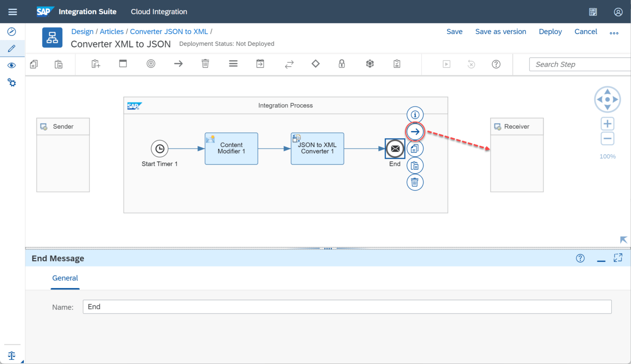Click the clear simulation icon
The width and height of the screenshot is (631, 364).
pos(472,64)
